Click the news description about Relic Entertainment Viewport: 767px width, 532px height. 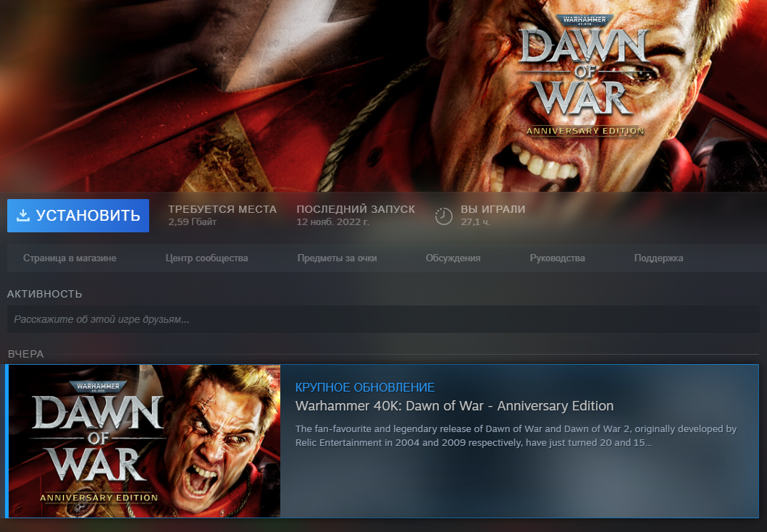(516, 436)
